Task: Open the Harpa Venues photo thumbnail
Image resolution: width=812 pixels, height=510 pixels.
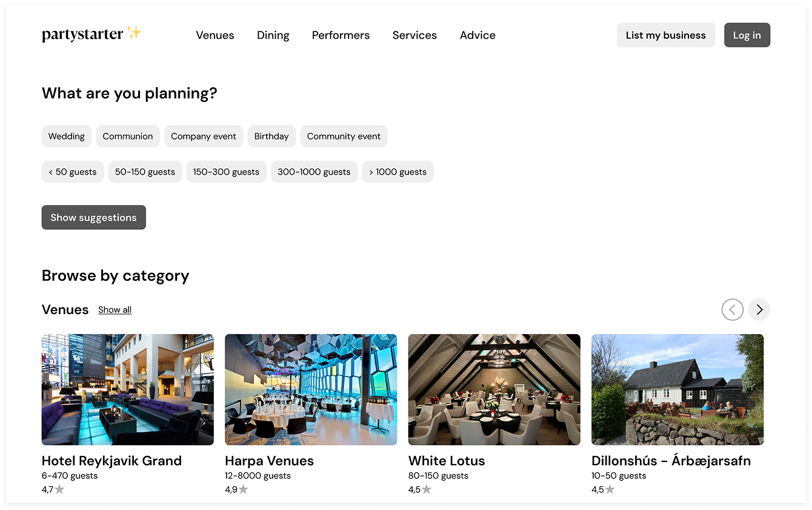Action: tap(310, 389)
